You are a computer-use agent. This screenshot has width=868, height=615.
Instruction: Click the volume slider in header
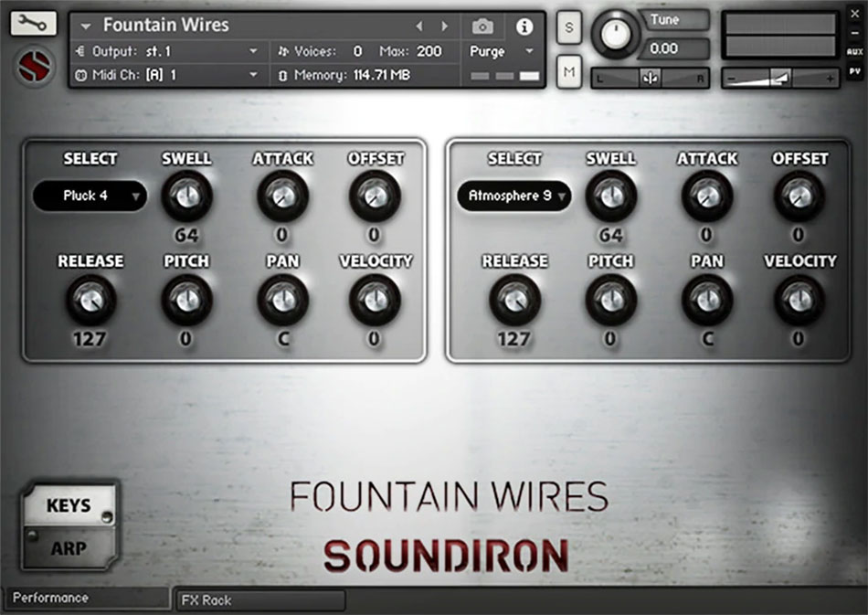780,79
